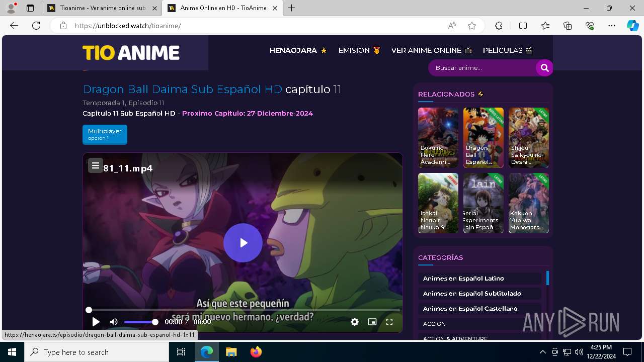Open the taskbar clock showing 4:25 PM

click(x=601, y=352)
